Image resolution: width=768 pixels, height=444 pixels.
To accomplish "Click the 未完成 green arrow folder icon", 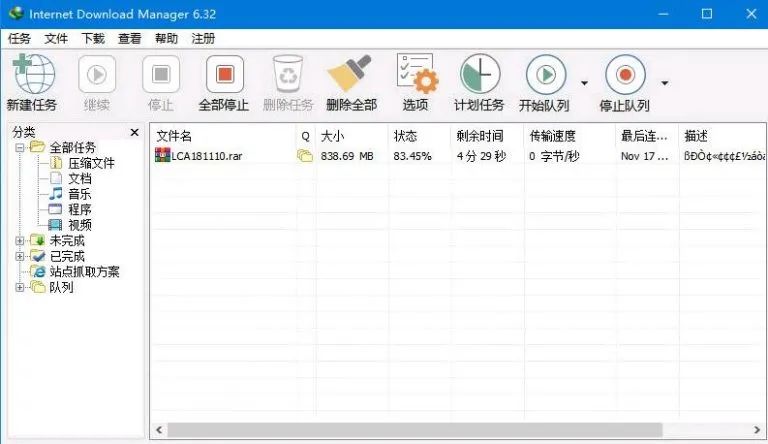I will click(x=38, y=240).
